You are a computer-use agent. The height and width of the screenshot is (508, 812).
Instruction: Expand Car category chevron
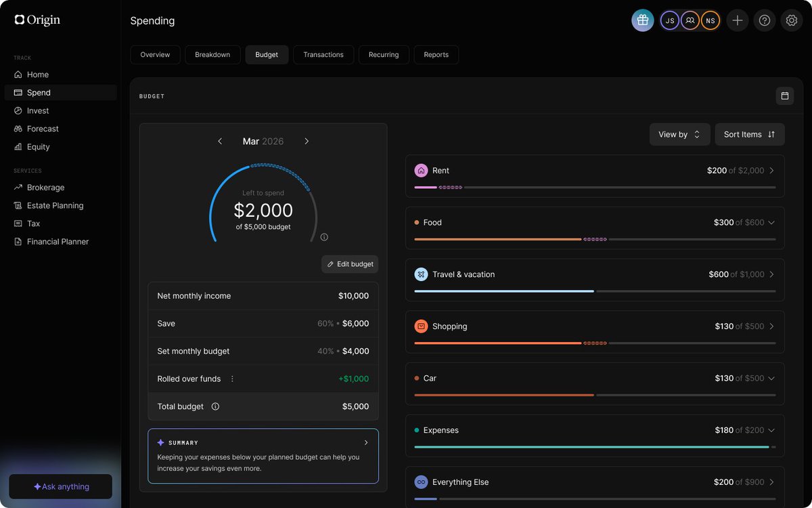click(771, 378)
